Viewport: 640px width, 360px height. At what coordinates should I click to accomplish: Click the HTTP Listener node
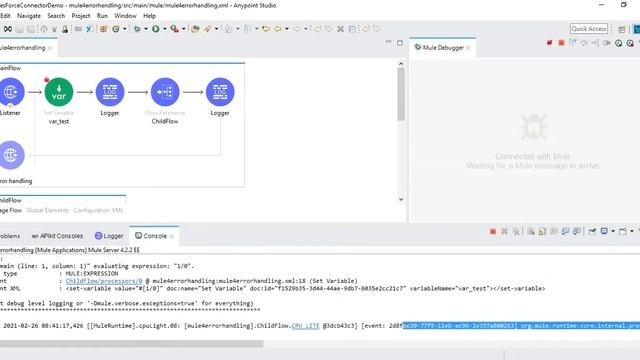pyautogui.click(x=11, y=92)
